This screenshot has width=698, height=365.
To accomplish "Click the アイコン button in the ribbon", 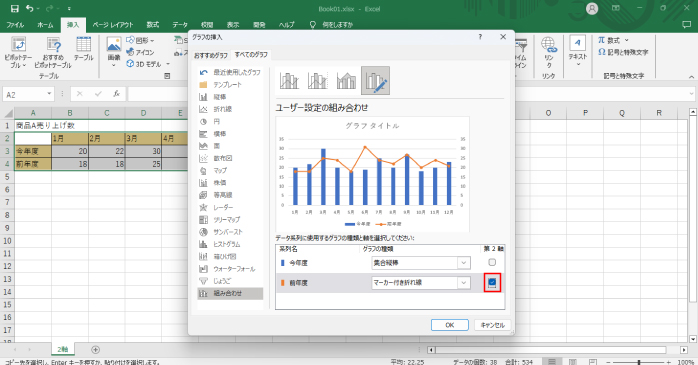I will coord(140,52).
